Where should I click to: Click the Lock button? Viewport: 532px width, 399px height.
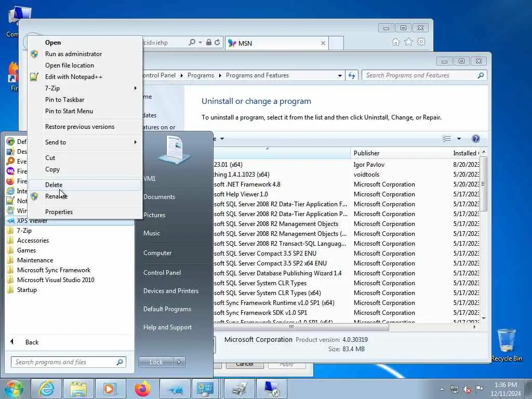click(x=156, y=362)
